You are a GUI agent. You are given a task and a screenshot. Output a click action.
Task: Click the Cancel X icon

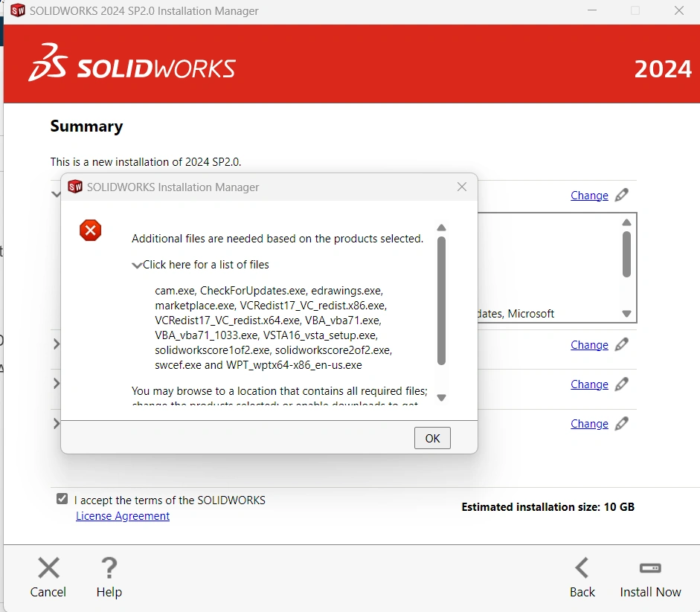[x=48, y=568]
